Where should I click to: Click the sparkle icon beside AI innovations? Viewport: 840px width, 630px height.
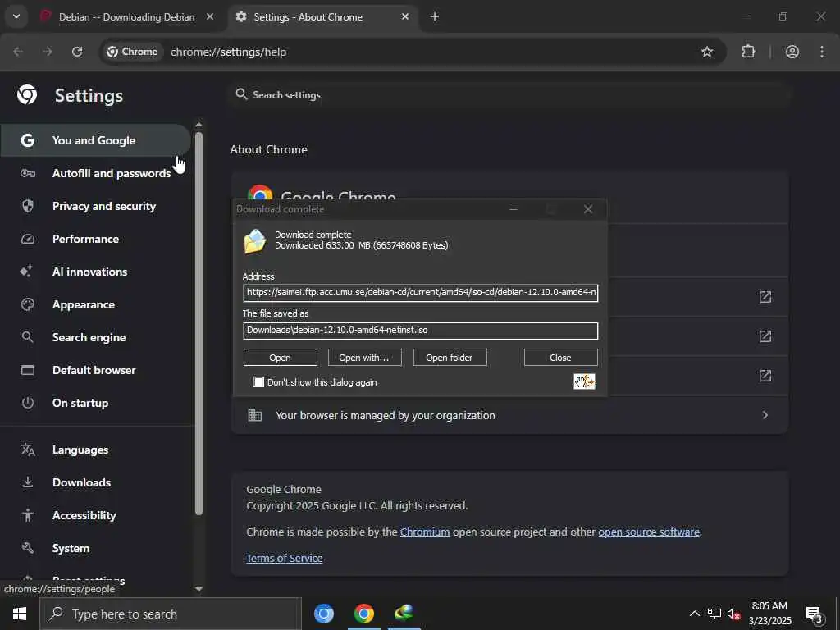click(x=26, y=271)
